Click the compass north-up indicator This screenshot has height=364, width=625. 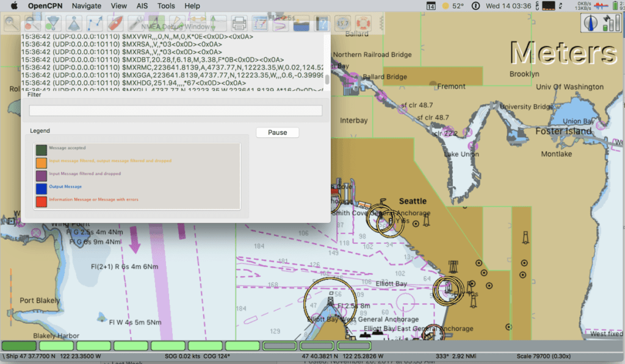[590, 23]
